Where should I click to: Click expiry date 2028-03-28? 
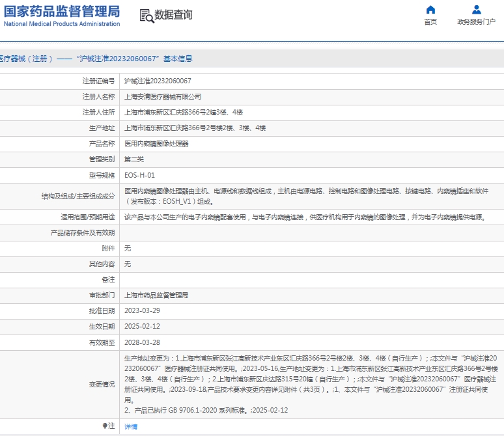pos(142,342)
